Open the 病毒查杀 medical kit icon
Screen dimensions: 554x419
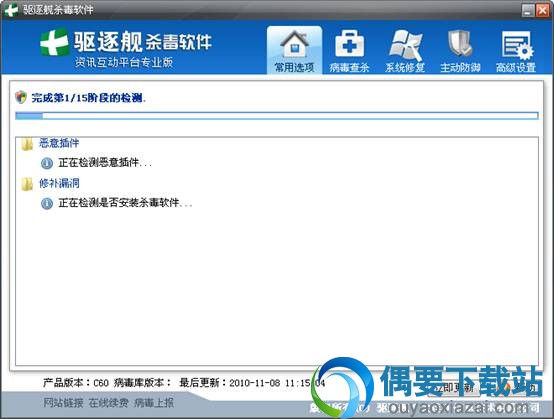[x=349, y=51]
